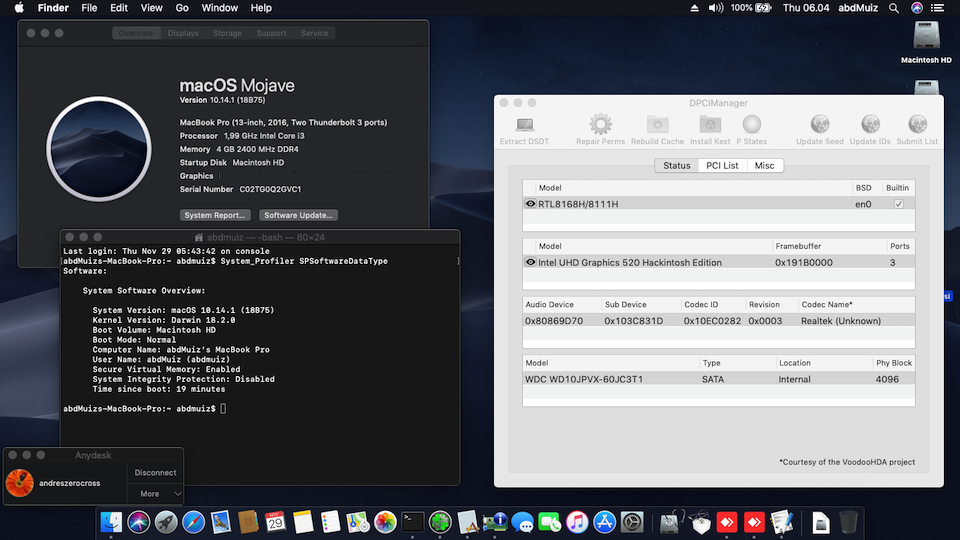Click the Repair Perms gear icon
The image size is (960, 540).
(x=600, y=126)
